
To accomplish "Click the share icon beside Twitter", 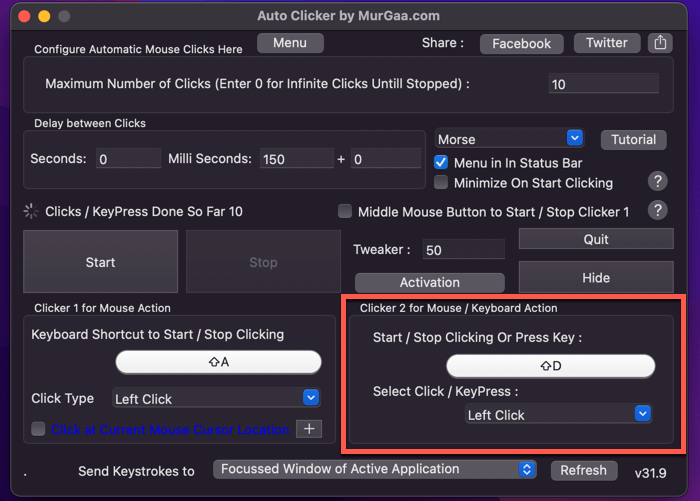I will point(659,43).
